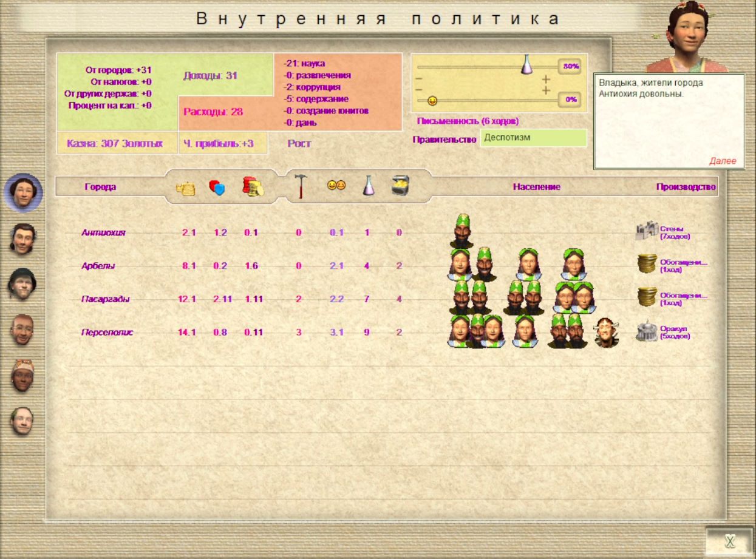Click the Обогащение coins icon for Пасаргады
756x559 pixels.
(x=647, y=297)
